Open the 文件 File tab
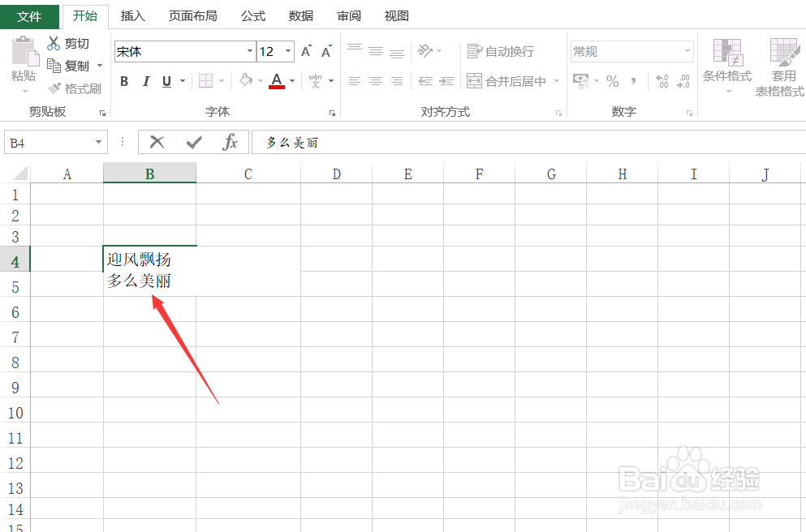This screenshot has height=532, width=806. [29, 16]
